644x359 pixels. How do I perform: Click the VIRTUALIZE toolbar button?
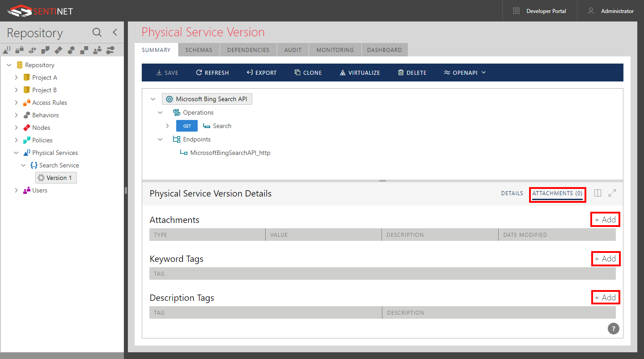pos(360,73)
